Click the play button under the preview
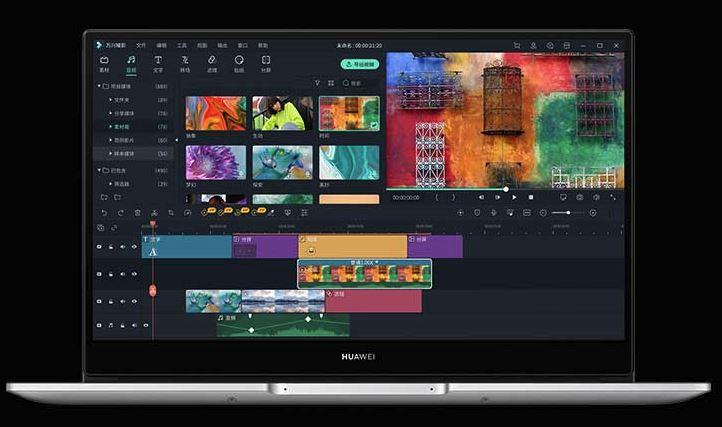Viewport: 722px width, 427px height. point(514,197)
